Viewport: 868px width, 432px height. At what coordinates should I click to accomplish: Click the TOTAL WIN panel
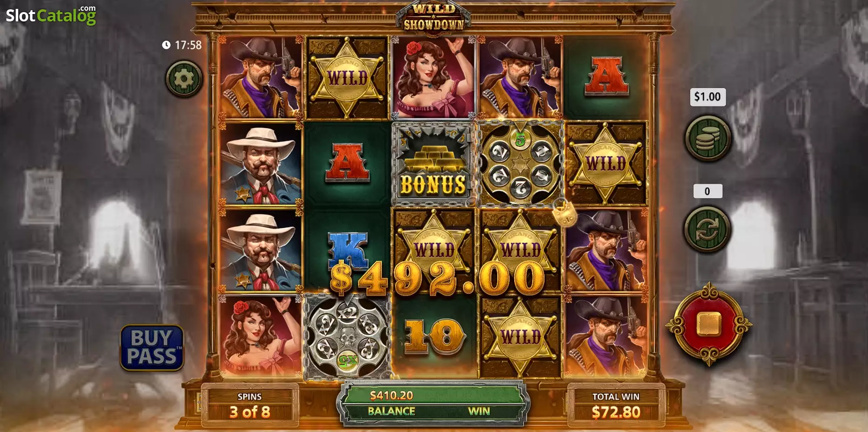[x=616, y=405]
